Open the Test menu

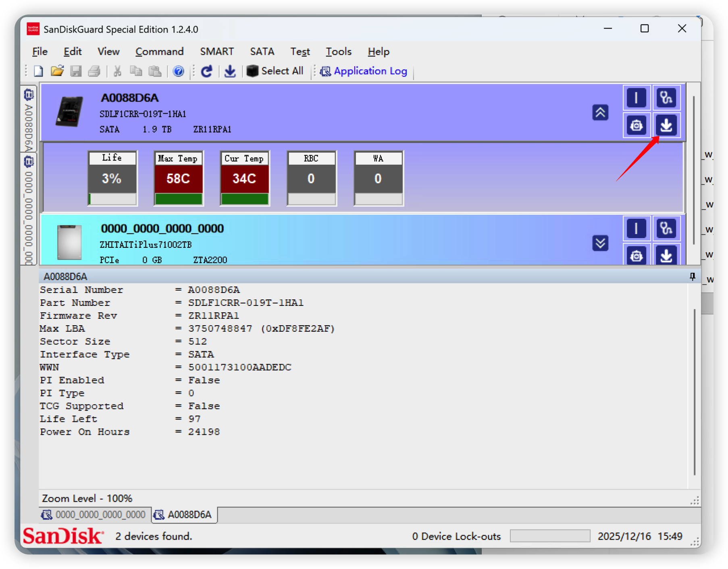(300, 52)
